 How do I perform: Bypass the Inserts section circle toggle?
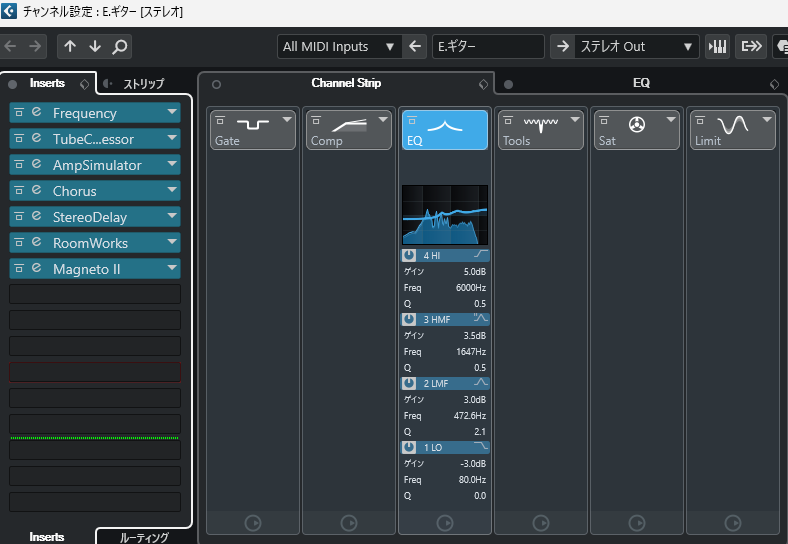coord(13,84)
